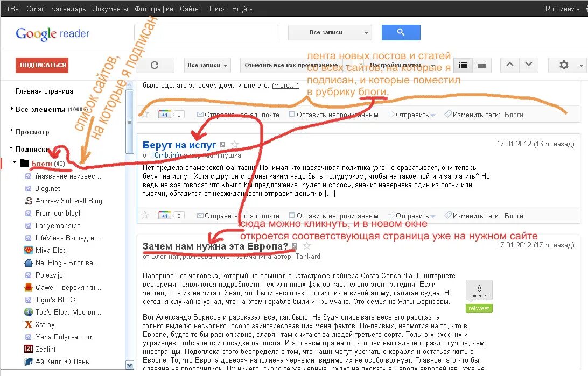This screenshot has width=588, height=376.
Task: Switch to list view icon
Action: (x=482, y=65)
